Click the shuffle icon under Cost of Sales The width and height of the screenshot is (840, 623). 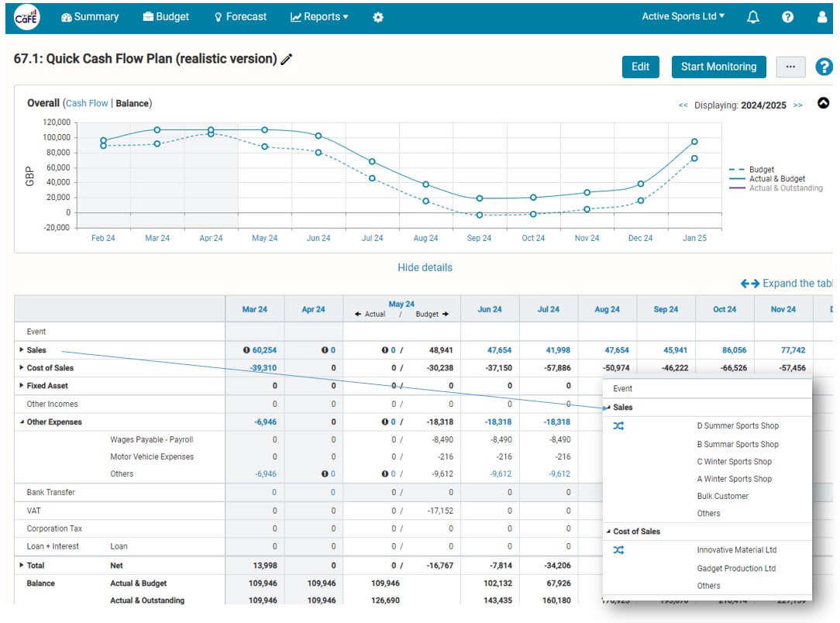618,550
